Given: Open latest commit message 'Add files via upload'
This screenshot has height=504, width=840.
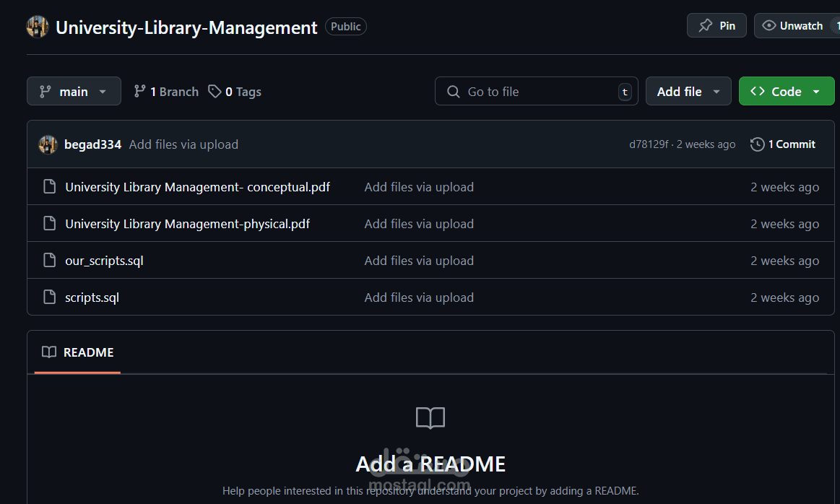Looking at the screenshot, I should point(183,144).
